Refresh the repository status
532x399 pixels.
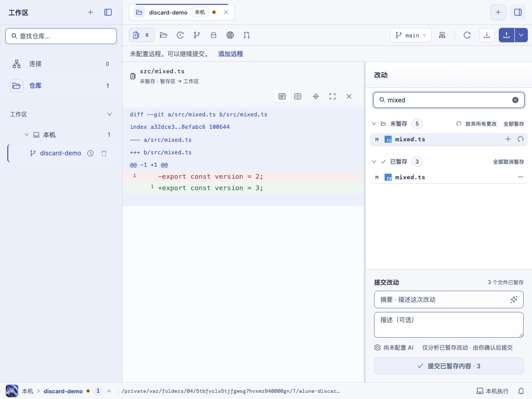[x=467, y=35]
